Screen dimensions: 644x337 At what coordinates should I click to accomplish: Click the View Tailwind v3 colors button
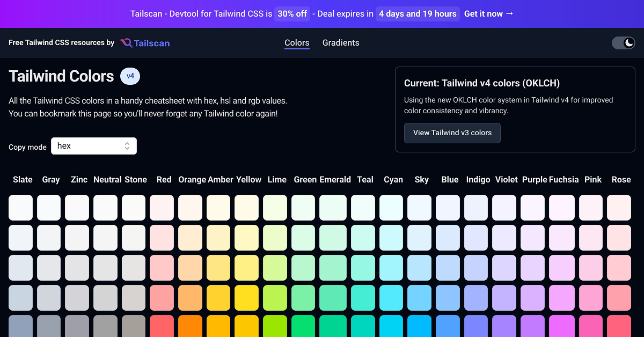click(452, 133)
